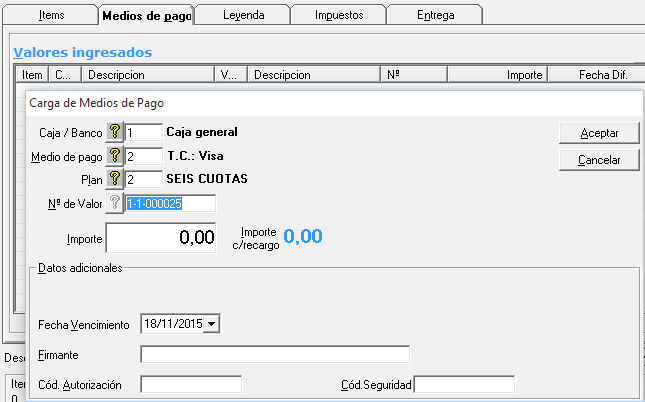Open Medio de pago lookup help icon
The width and height of the screenshot is (645, 402).
pos(115,156)
